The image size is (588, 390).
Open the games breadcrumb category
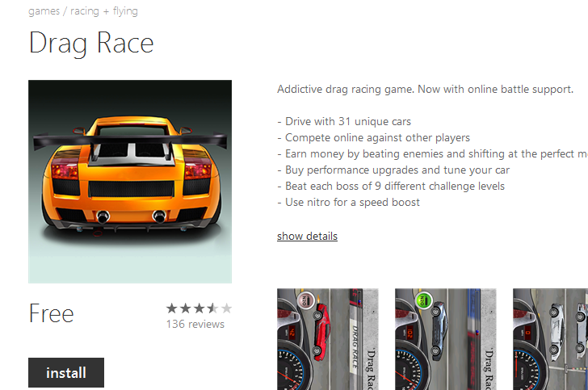click(x=44, y=11)
